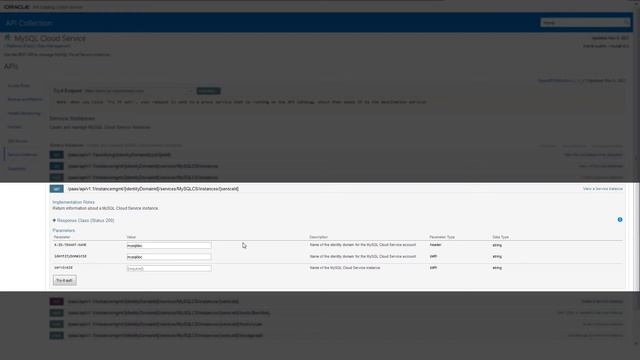Select Health Monitoring in the sidebar
Image resolution: width=640 pixels, height=360 pixels.
[24, 113]
